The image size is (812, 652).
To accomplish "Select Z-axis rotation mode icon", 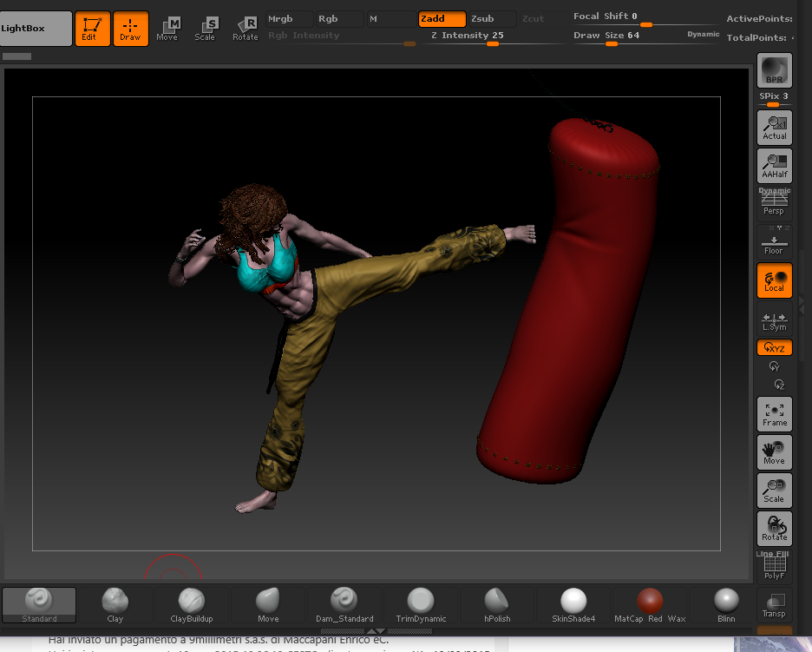I will (x=779, y=385).
